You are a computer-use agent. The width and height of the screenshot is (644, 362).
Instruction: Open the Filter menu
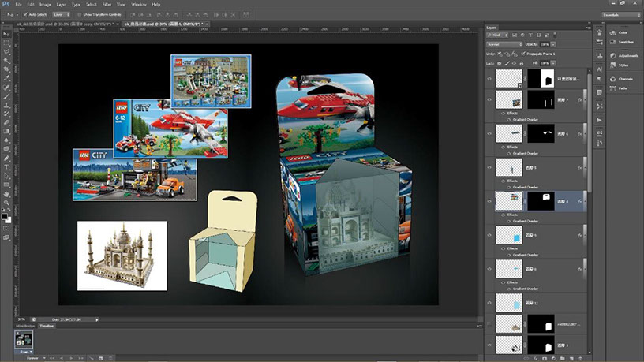coord(106,4)
